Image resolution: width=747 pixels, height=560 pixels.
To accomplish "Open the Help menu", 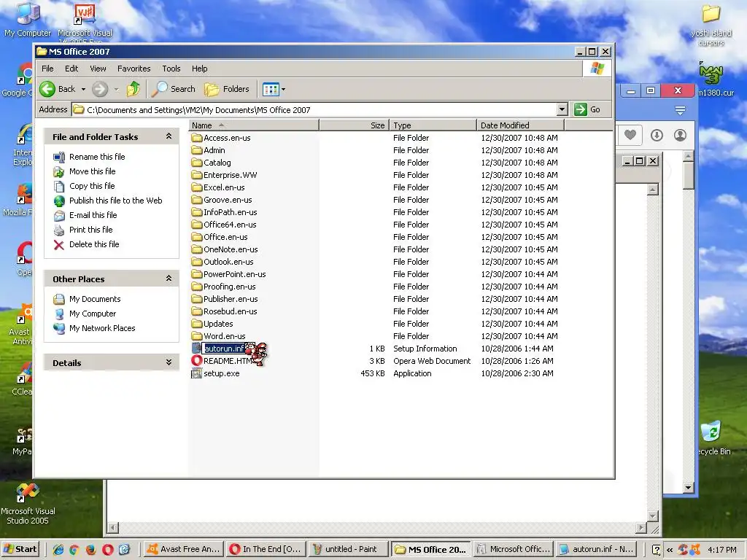I will 200,69.
